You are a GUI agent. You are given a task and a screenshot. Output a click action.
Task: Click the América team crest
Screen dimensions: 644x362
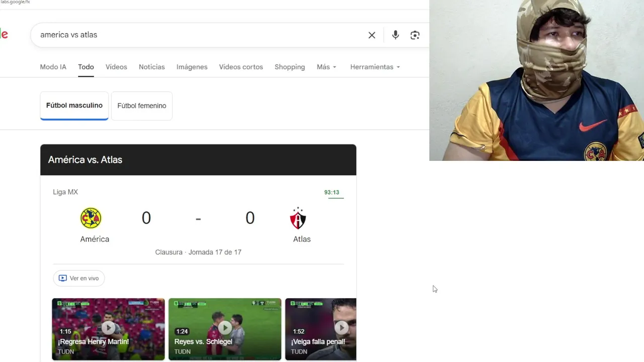91,218
